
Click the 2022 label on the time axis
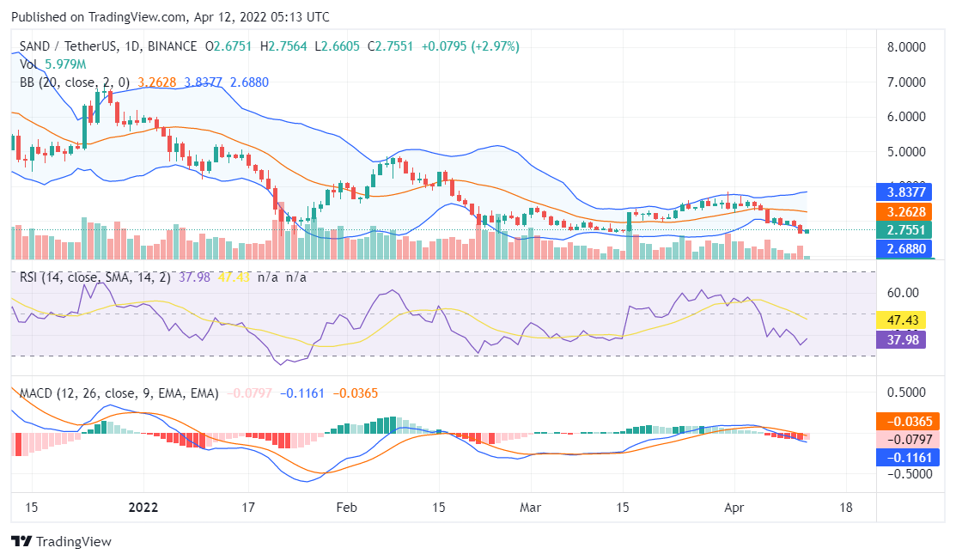click(x=142, y=508)
